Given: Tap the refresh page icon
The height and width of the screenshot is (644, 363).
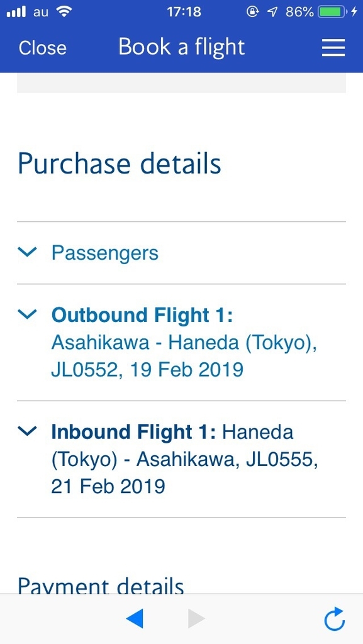Looking at the screenshot, I should (334, 619).
